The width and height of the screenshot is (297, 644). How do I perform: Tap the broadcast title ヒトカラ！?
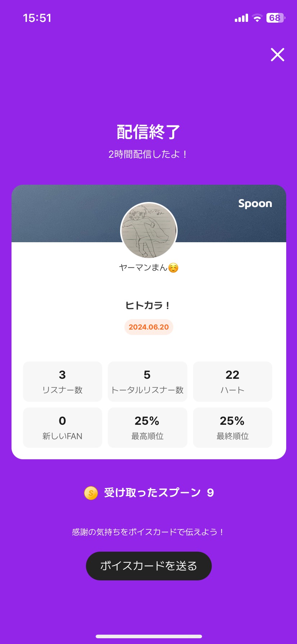tap(147, 305)
